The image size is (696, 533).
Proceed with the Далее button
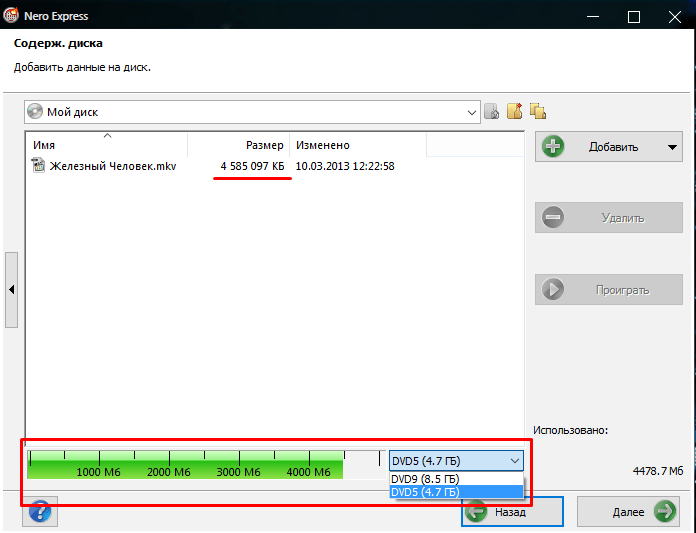(x=629, y=511)
